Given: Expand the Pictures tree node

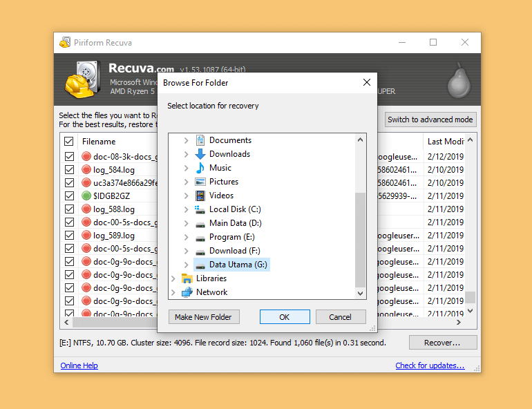Looking at the screenshot, I should (186, 182).
